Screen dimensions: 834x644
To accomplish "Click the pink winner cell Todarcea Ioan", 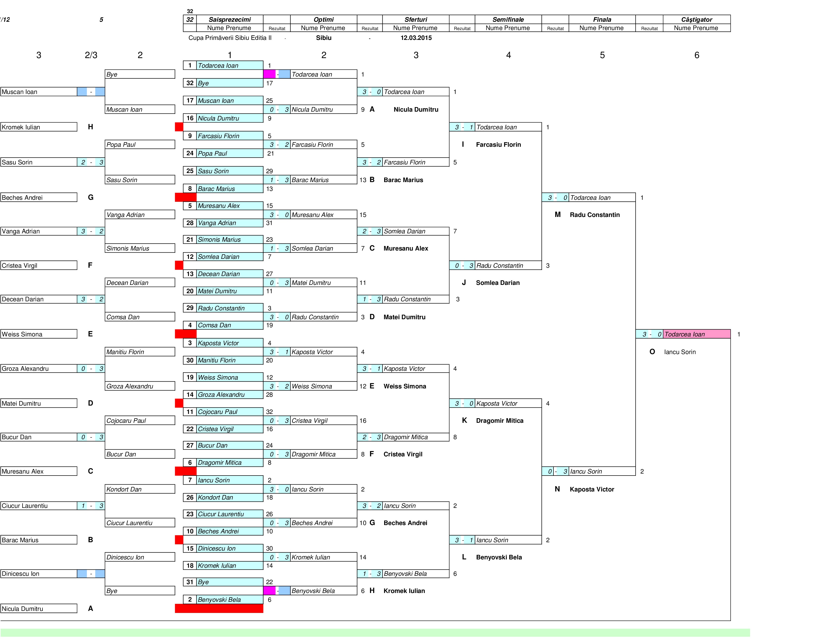I will 697,334.
